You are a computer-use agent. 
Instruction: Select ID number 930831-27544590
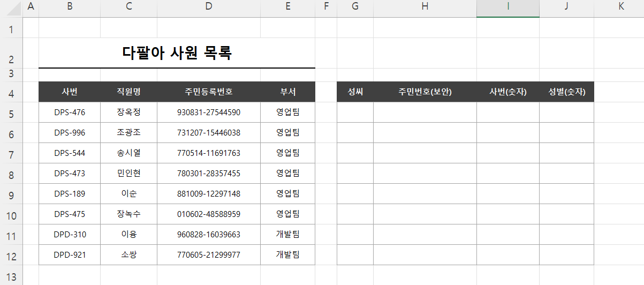tap(209, 112)
